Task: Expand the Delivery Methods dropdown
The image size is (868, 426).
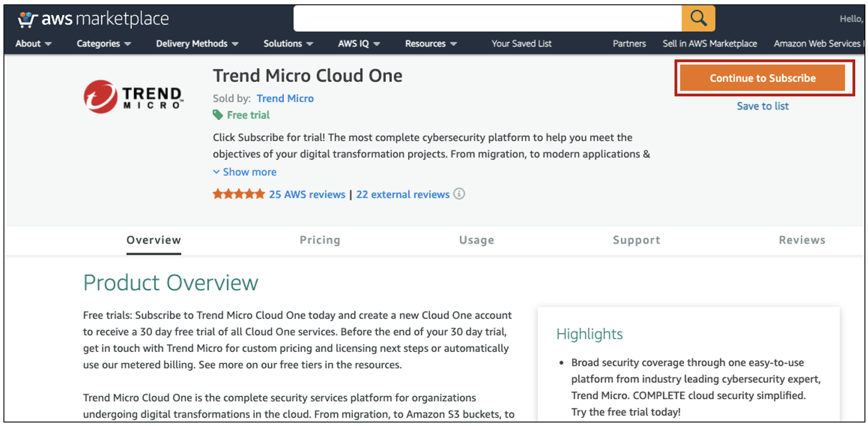Action: (x=197, y=44)
